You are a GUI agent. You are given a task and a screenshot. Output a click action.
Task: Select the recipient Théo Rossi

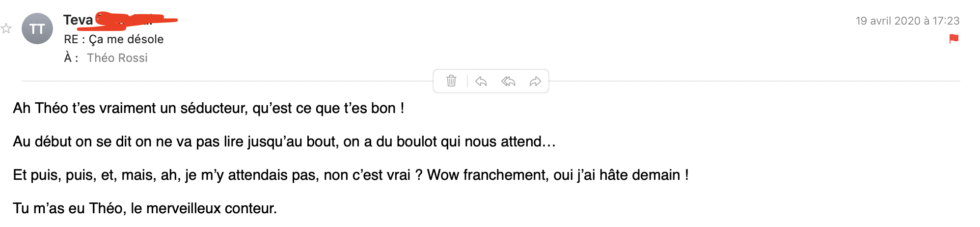point(117,58)
